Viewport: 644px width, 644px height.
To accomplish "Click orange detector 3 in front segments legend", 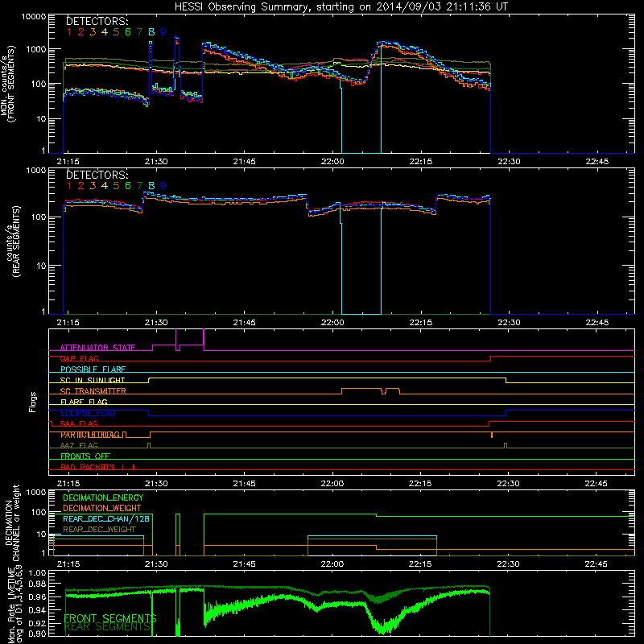I will [93, 31].
